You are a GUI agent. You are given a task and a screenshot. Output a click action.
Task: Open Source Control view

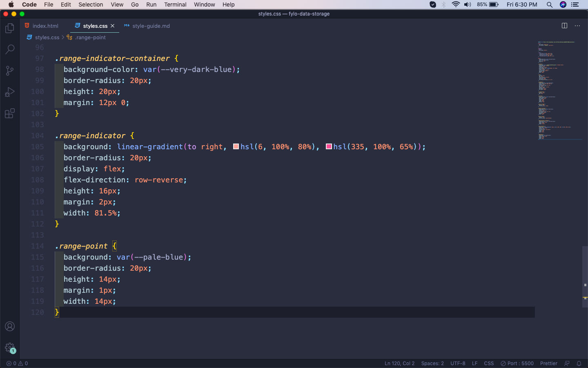pos(10,71)
